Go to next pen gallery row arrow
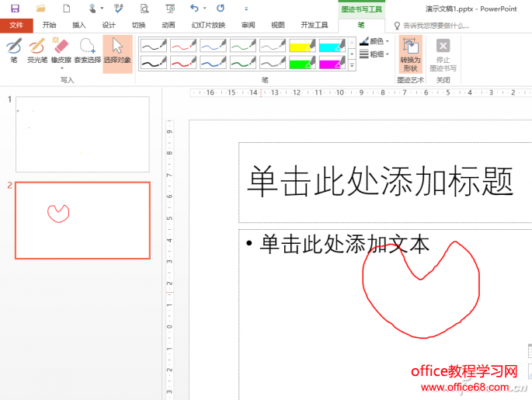This screenshot has width=532, height=400. pyautogui.click(x=352, y=54)
